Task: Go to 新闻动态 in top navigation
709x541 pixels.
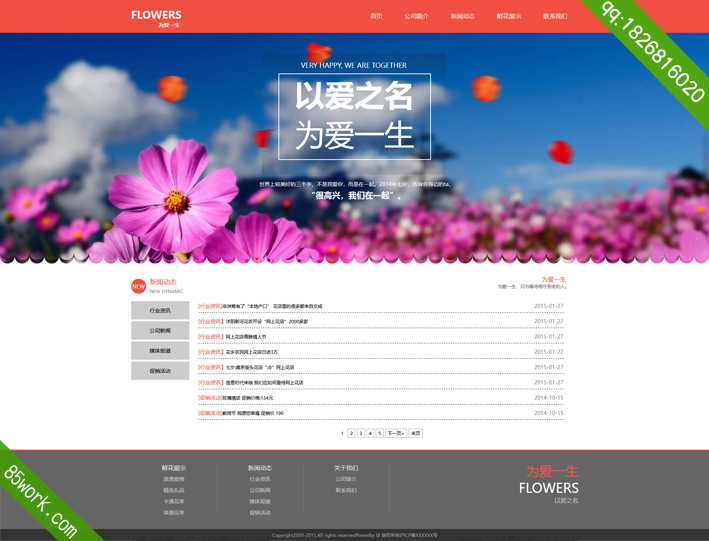Action: [462, 17]
